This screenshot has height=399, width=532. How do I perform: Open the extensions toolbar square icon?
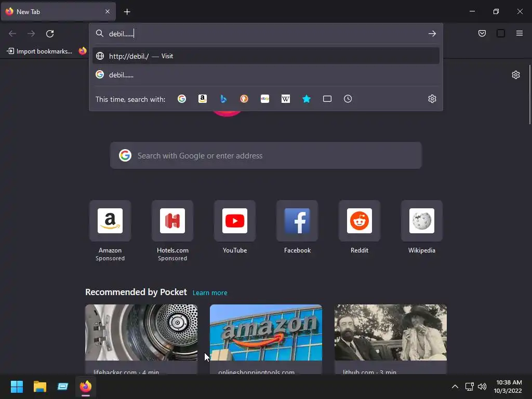501,33
